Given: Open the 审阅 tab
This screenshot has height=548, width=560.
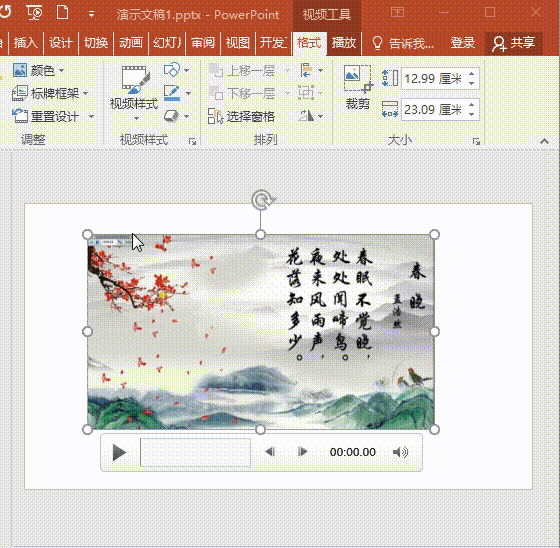Looking at the screenshot, I should [x=203, y=43].
